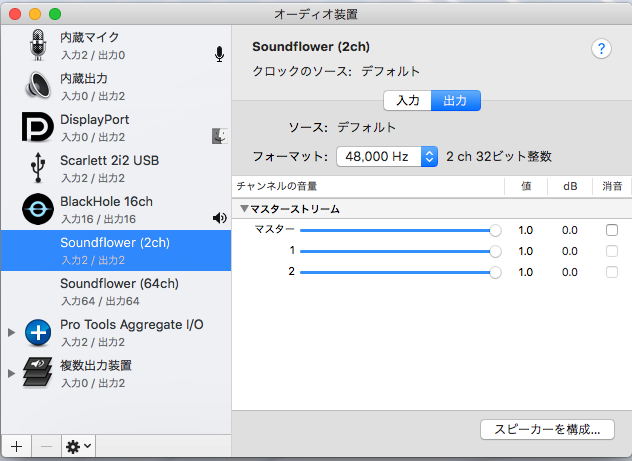Remove the selected device with minus button

[46, 446]
